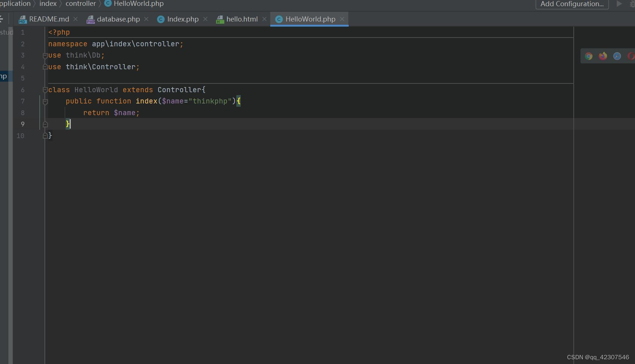The height and width of the screenshot is (364, 635).
Task: Close the HelloWorld.php tab
Action: pos(342,19)
